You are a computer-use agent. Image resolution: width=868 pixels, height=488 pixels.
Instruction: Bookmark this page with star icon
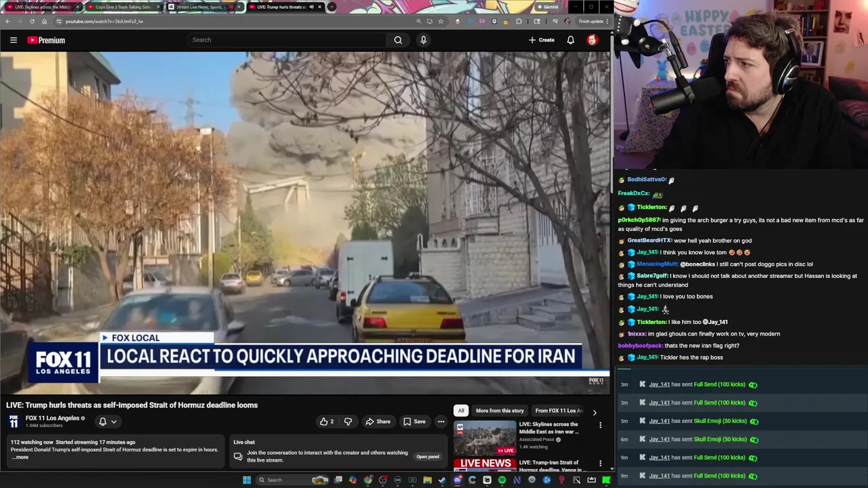point(441,21)
